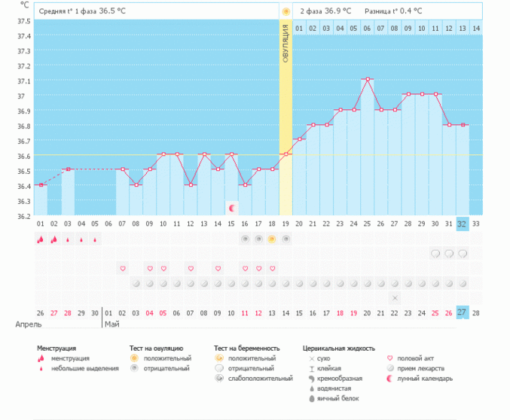Click the lunar calendar moon icon on day 15
This screenshot has height=420, width=510.
coord(232,207)
